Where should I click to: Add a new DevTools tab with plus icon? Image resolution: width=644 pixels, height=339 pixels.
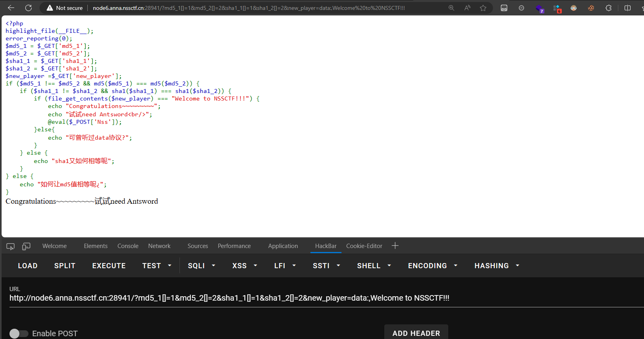point(395,246)
